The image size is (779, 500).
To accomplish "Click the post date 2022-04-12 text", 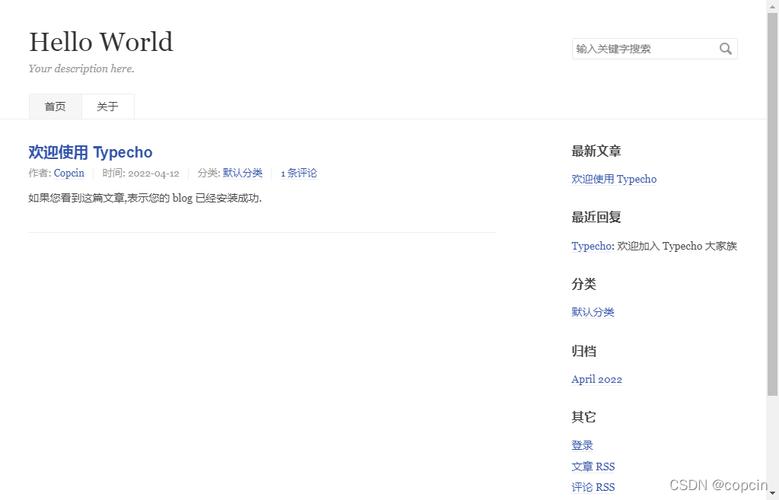I will click(154, 173).
